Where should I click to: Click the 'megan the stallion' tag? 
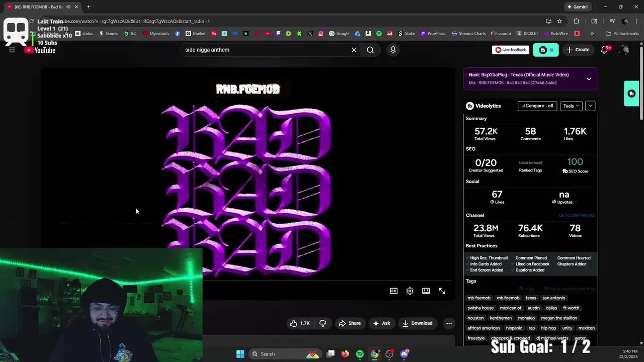559,318
